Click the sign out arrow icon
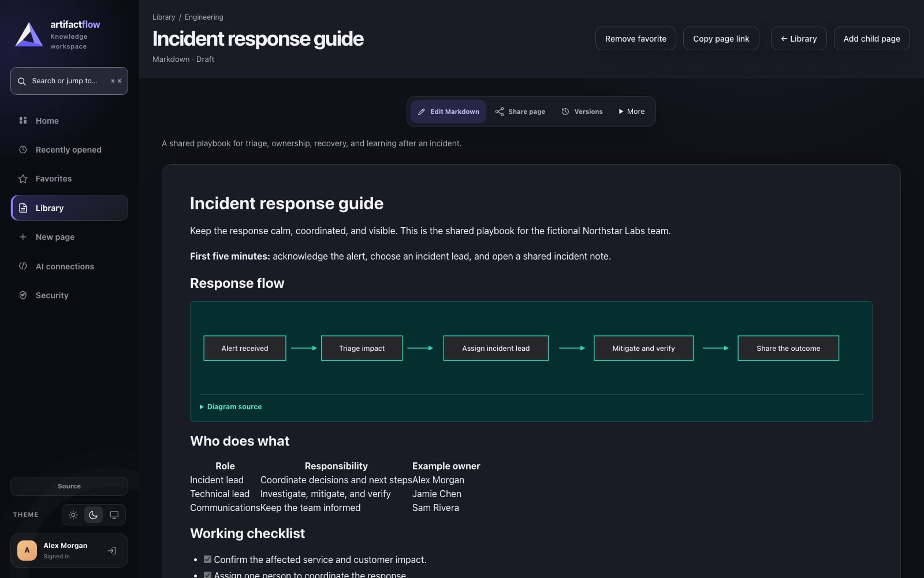Image resolution: width=924 pixels, height=578 pixels. click(112, 551)
